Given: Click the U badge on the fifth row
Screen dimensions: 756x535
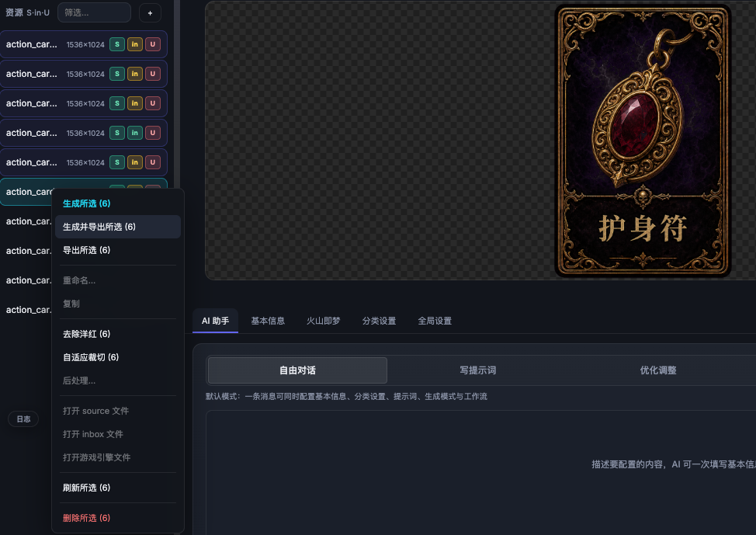Looking at the screenshot, I should point(153,162).
